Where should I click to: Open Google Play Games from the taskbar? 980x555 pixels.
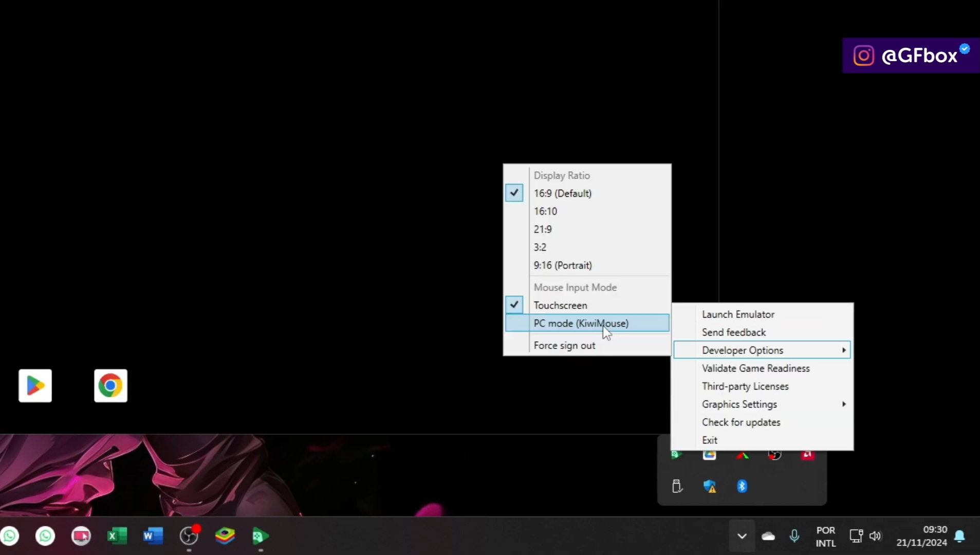260,536
